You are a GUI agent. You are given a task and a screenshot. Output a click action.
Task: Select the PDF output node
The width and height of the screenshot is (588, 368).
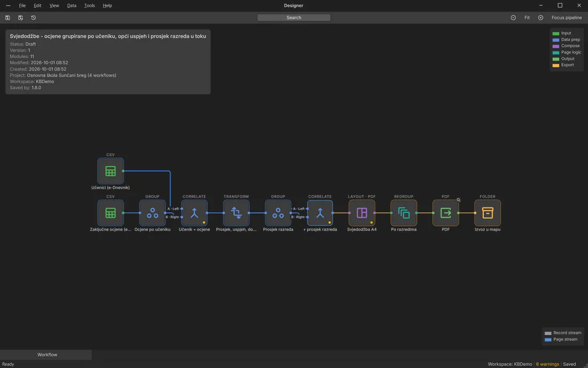[x=445, y=213]
